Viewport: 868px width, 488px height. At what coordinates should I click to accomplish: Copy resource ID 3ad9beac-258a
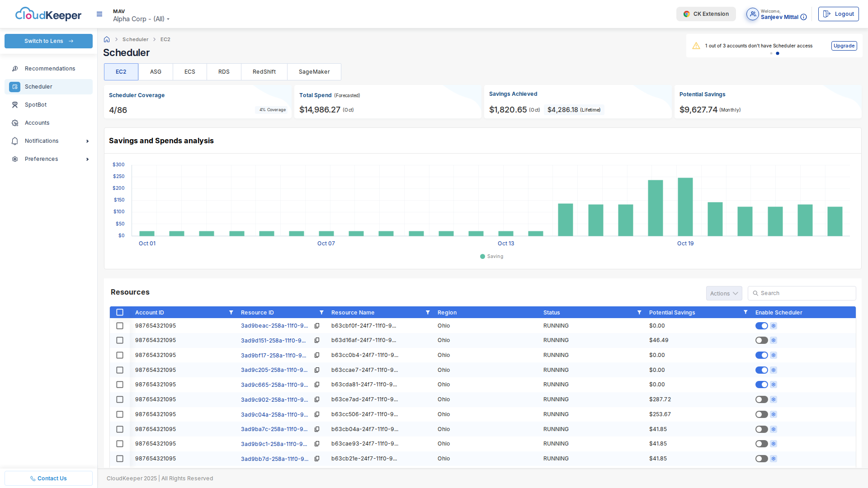coord(317,326)
